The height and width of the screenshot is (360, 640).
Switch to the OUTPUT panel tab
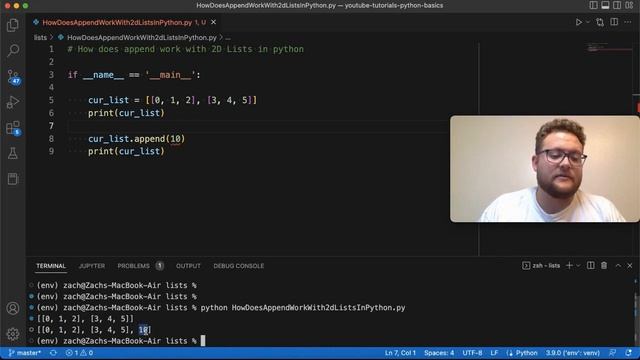tap(188, 266)
